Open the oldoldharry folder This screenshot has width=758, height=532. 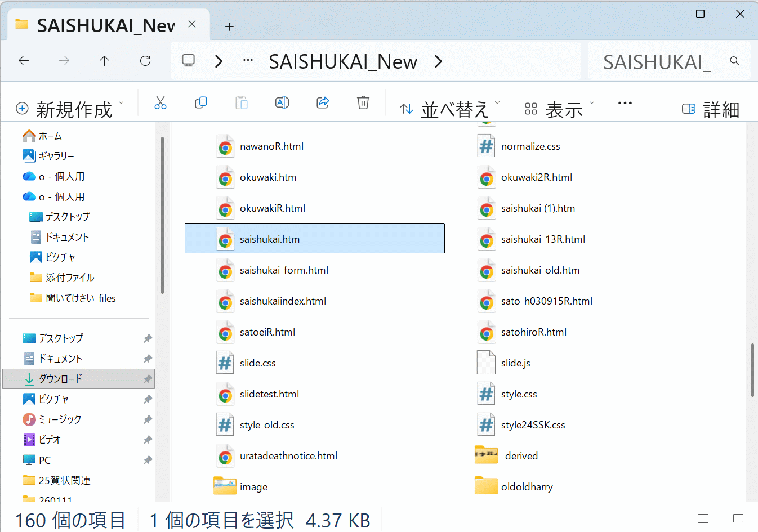click(527, 487)
